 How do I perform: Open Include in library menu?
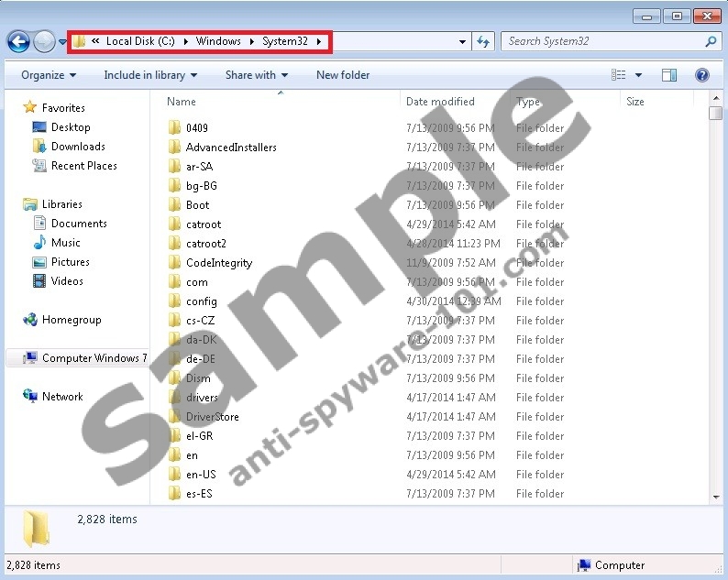[150, 75]
